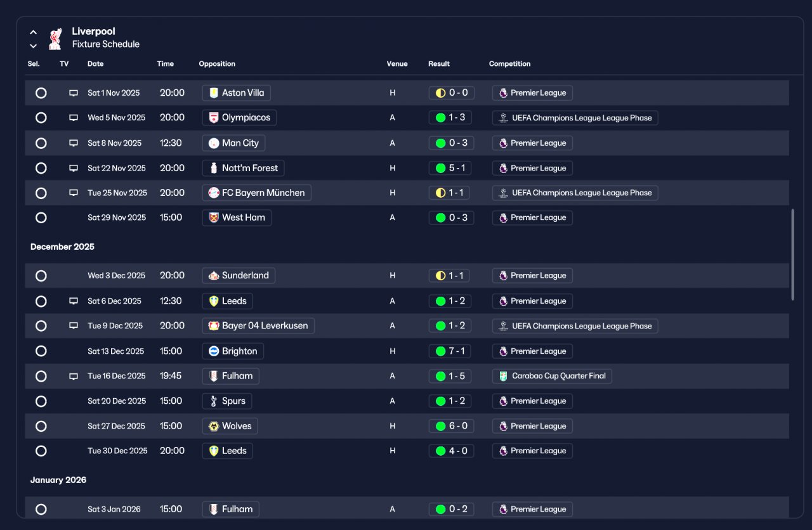The width and height of the screenshot is (812, 530).
Task: Select the Wolves fixture radio button
Action: tap(41, 426)
